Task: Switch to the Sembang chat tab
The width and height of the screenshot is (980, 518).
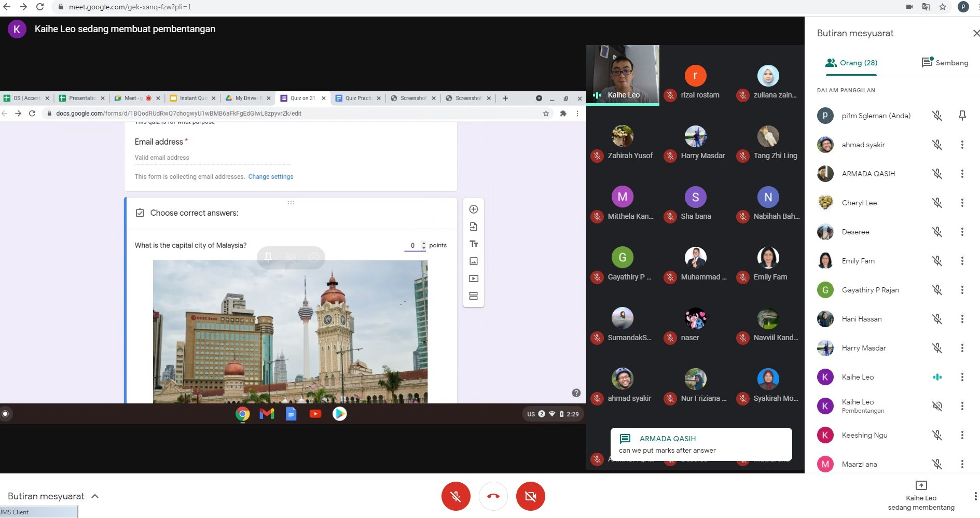Action: coord(945,63)
